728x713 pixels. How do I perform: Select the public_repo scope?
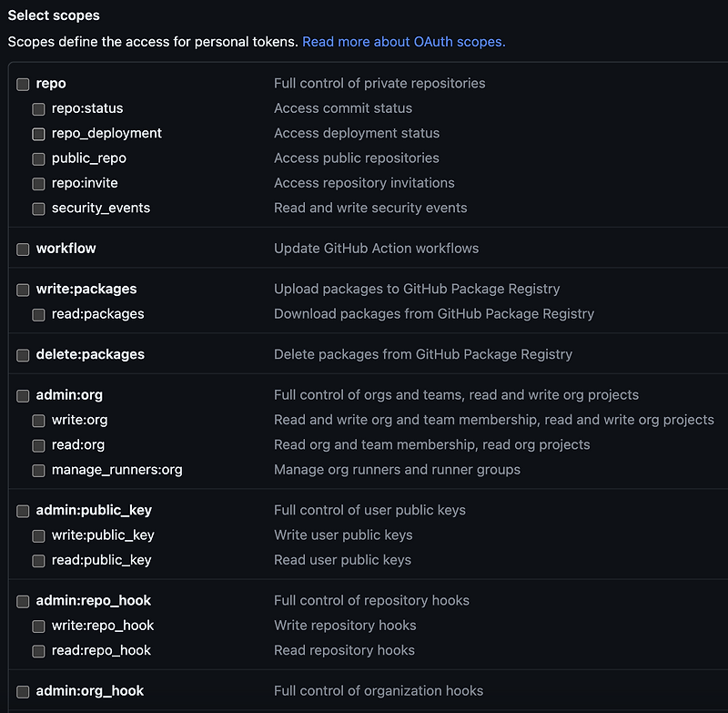[38, 159]
